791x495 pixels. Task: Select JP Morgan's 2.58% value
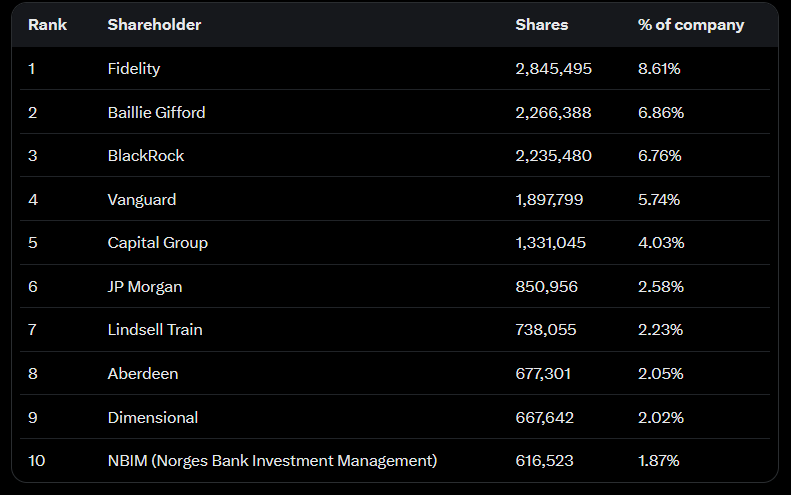661,287
